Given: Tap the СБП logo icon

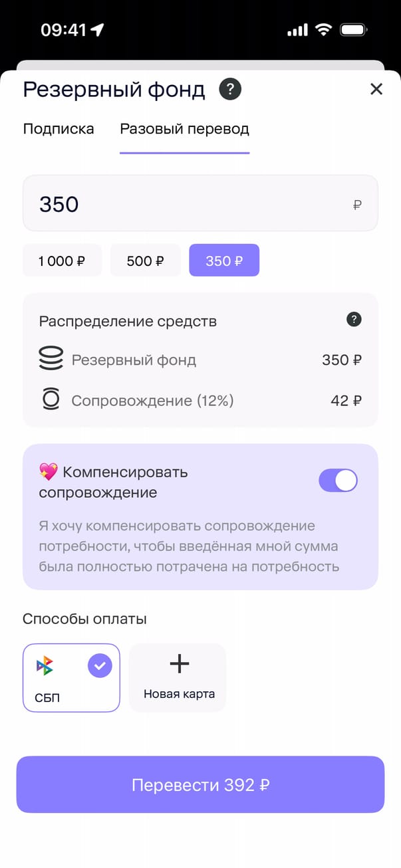Looking at the screenshot, I should pos(45,665).
